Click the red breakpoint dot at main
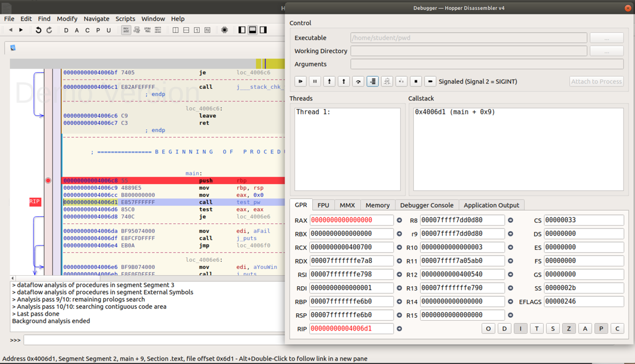Viewport: 635px width, 364px height. 48,181
